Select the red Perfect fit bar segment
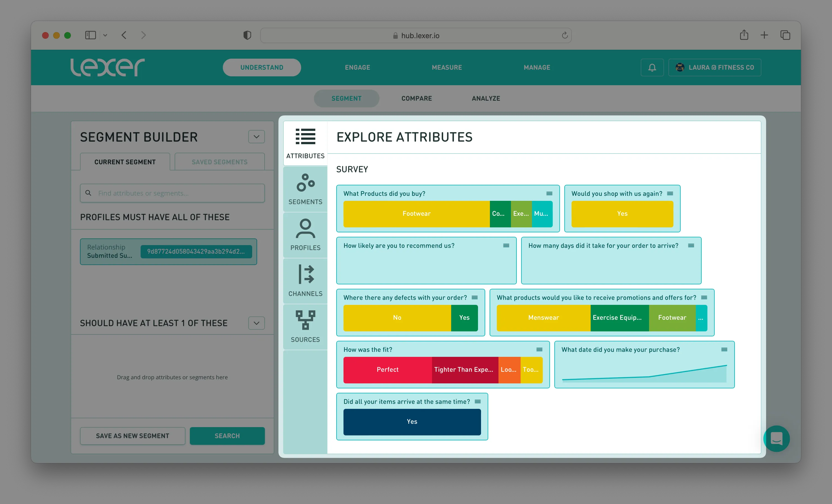 [387, 370]
